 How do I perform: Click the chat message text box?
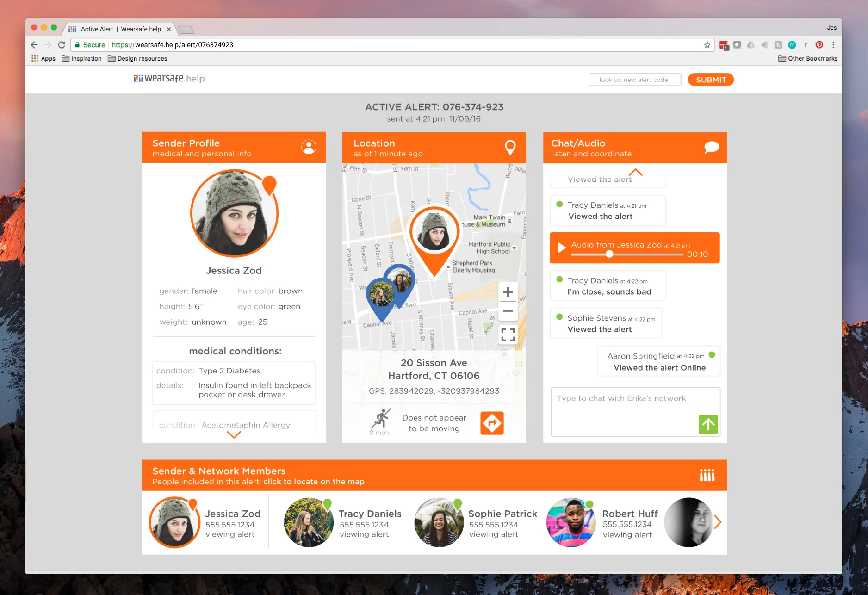(635, 412)
